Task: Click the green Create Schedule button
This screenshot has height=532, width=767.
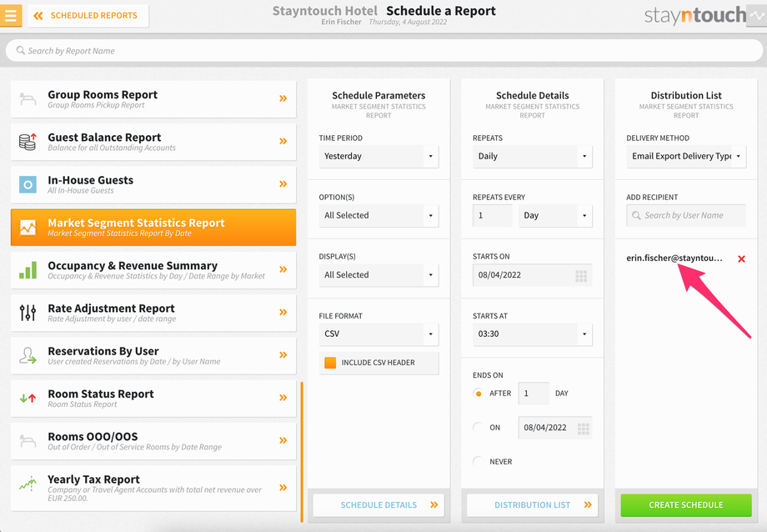Action: click(x=686, y=505)
